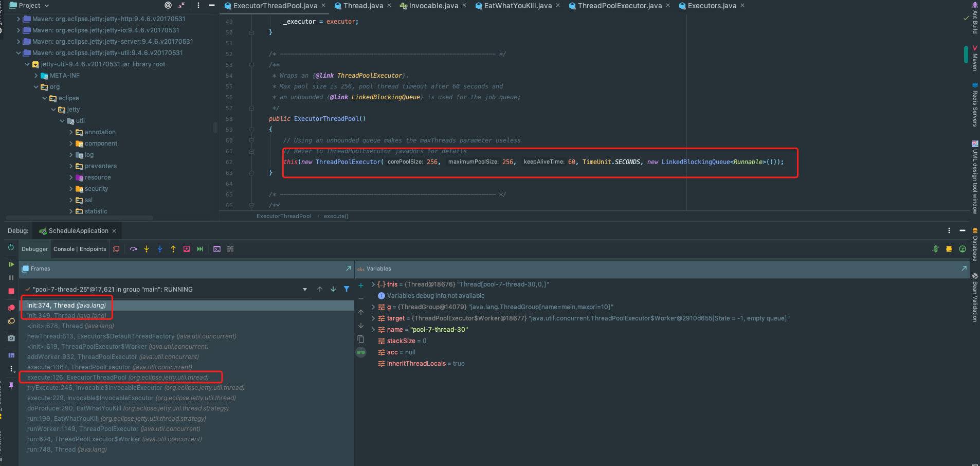Image resolution: width=980 pixels, height=466 pixels.
Task: Click View Breakpoints red circles icon
Action: tap(11, 308)
